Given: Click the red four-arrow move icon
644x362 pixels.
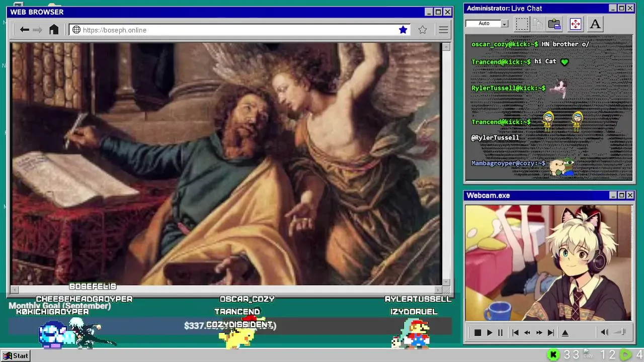Looking at the screenshot, I should 575,24.
